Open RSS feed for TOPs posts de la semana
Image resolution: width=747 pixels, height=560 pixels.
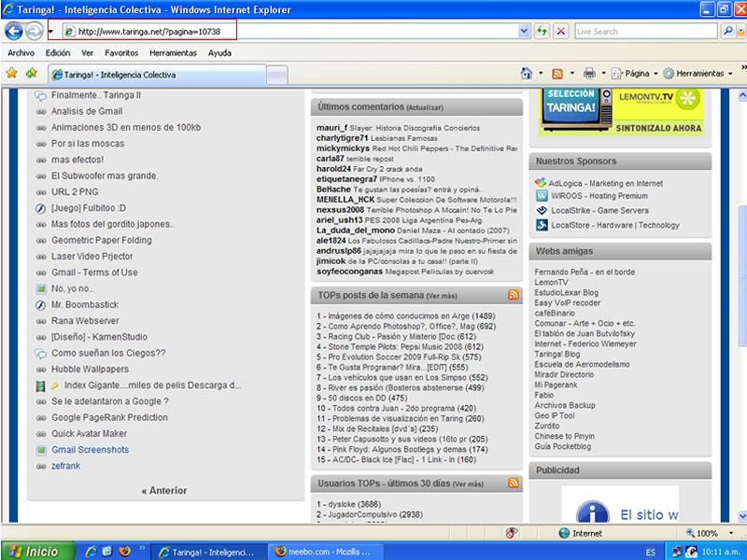[x=513, y=295]
